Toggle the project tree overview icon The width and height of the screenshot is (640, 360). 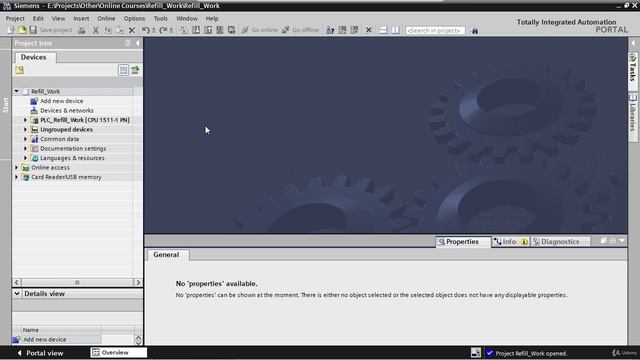135,70
